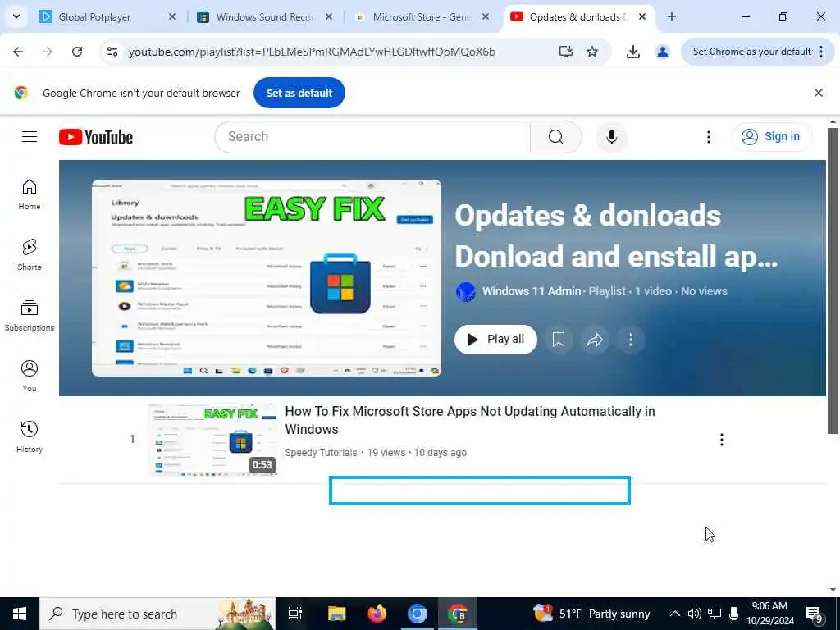The image size is (840, 630).
Task: Install app icon in the address bar
Action: (566, 52)
